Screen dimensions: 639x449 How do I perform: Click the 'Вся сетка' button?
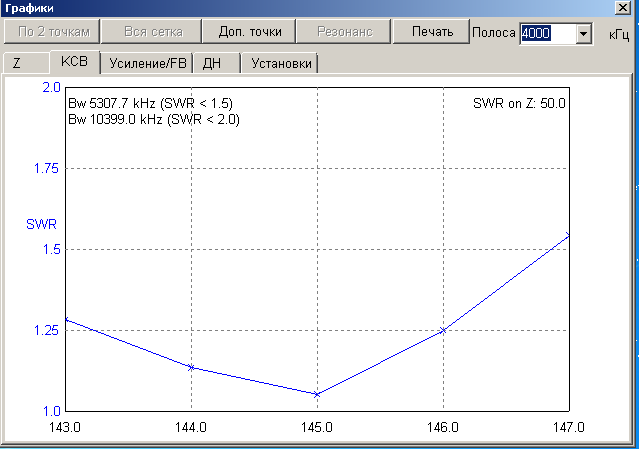tap(150, 32)
